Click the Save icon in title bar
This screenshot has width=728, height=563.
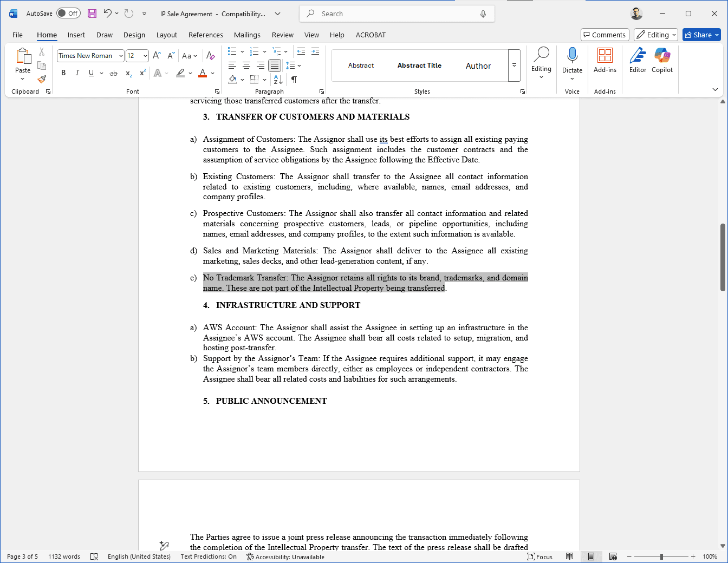(92, 14)
